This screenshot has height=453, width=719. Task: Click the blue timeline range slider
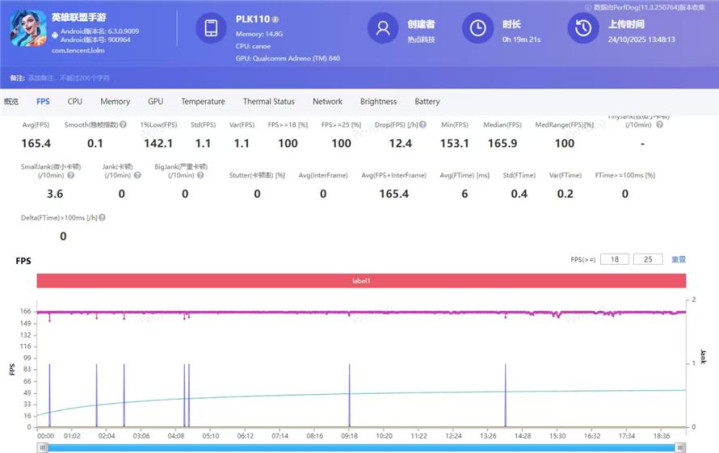[x=360, y=447]
